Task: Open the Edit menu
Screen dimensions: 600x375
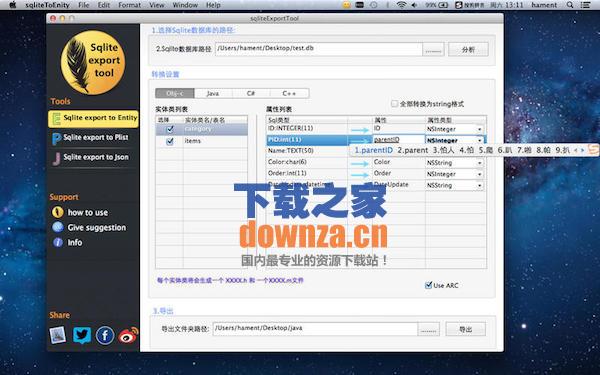Action: click(104, 5)
